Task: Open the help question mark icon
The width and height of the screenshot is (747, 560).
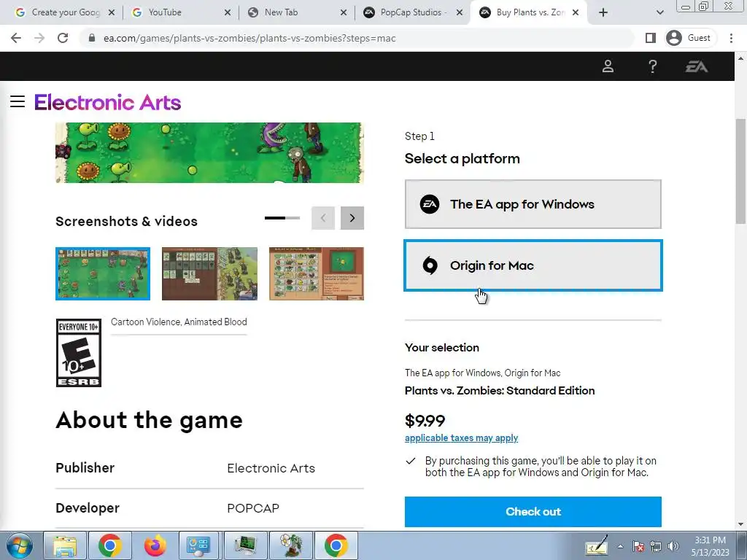Action: [x=653, y=66]
